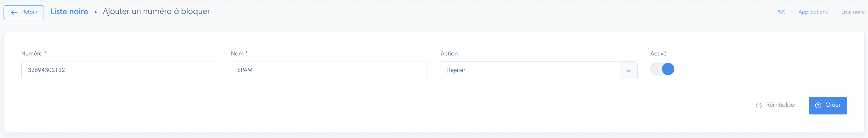Open the Liste noire page title link

pyautogui.click(x=69, y=11)
